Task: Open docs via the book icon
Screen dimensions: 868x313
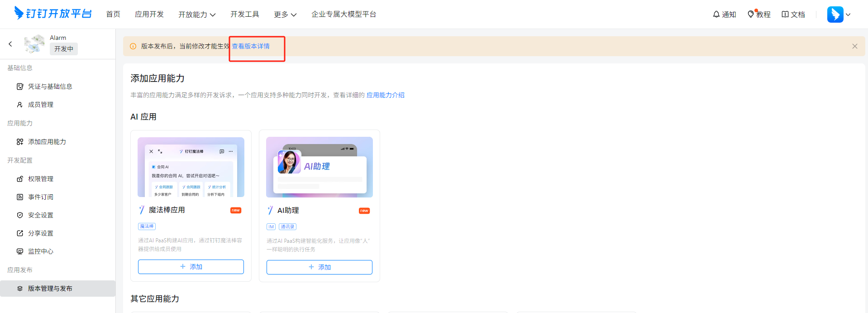Action: point(785,14)
